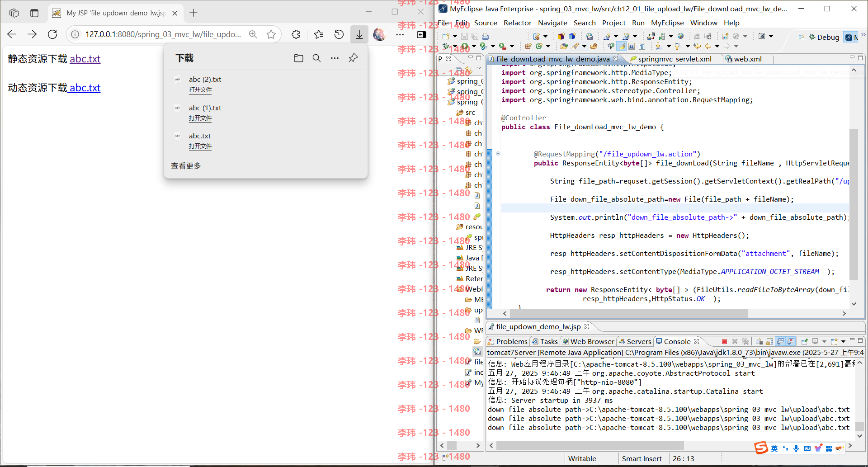Toggle Show Whitespace Characters pilcrow icon

coord(642,46)
